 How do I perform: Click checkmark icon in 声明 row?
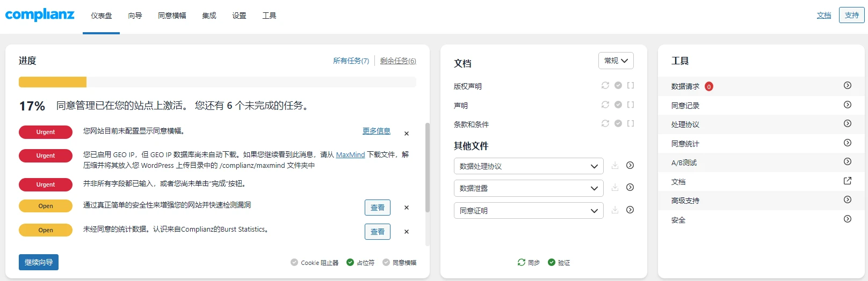tap(618, 105)
